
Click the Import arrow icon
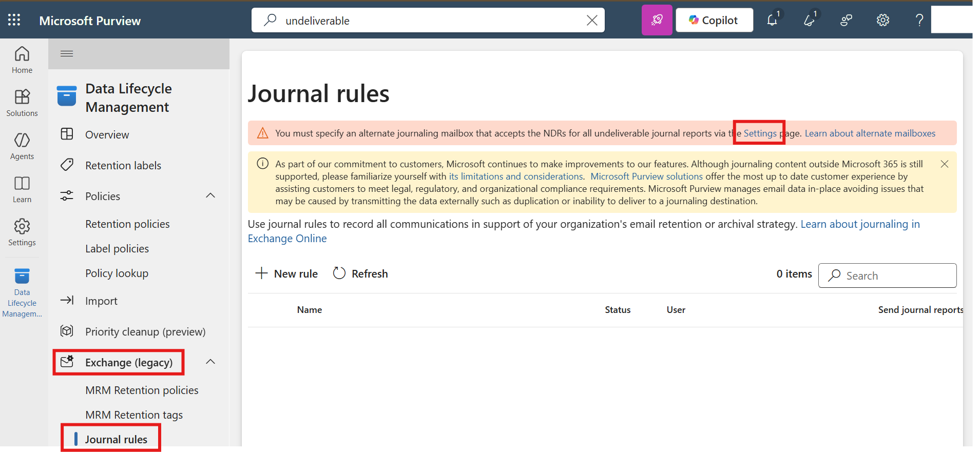point(67,300)
